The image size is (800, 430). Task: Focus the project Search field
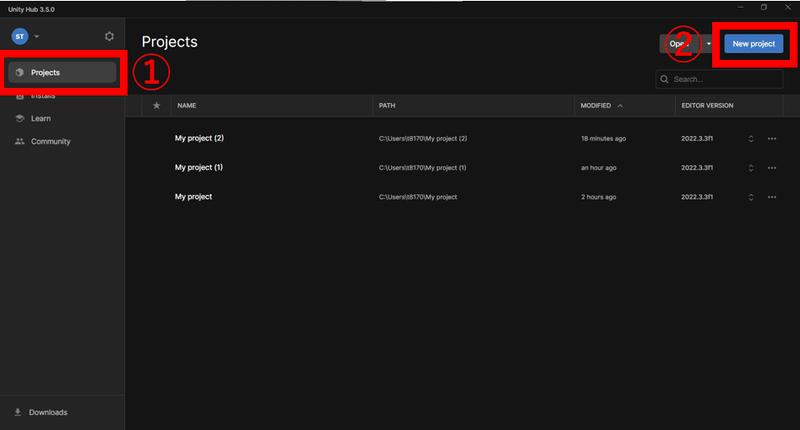(x=719, y=79)
